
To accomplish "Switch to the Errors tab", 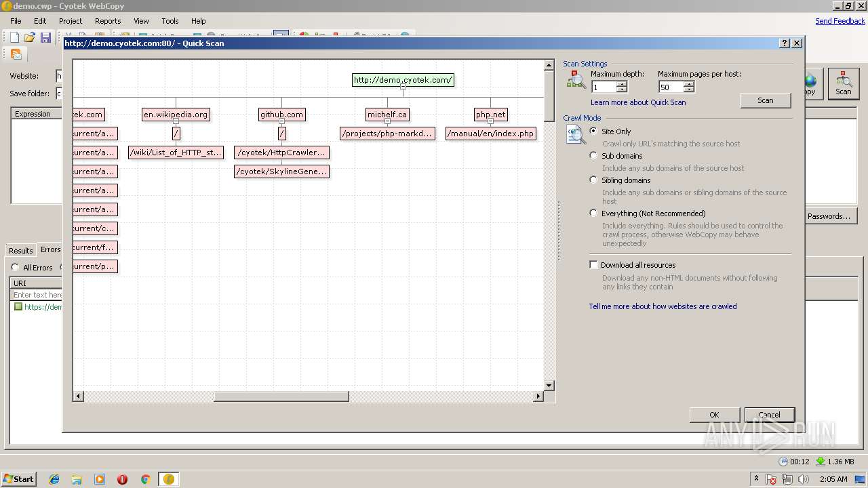I will tap(50, 249).
